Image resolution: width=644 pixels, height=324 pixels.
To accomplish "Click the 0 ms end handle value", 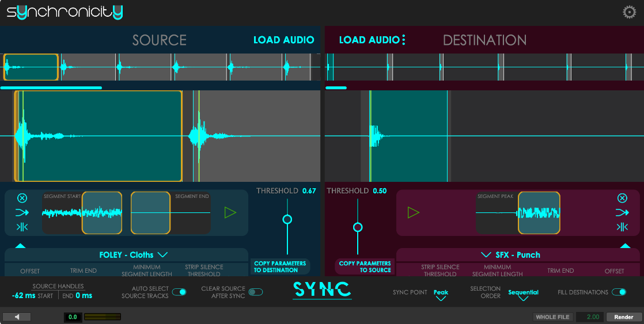I will click(84, 295).
